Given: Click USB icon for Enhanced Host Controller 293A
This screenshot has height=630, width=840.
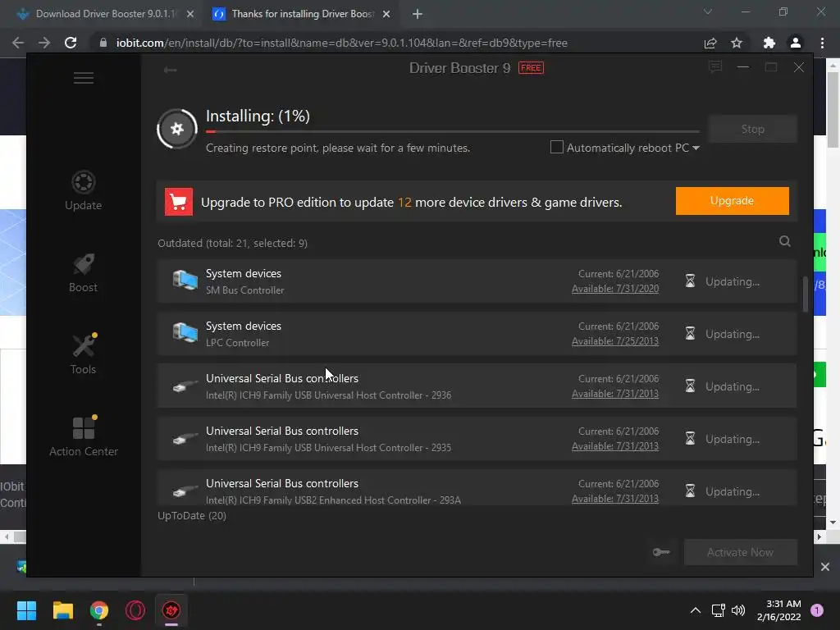Looking at the screenshot, I should pyautogui.click(x=185, y=491).
